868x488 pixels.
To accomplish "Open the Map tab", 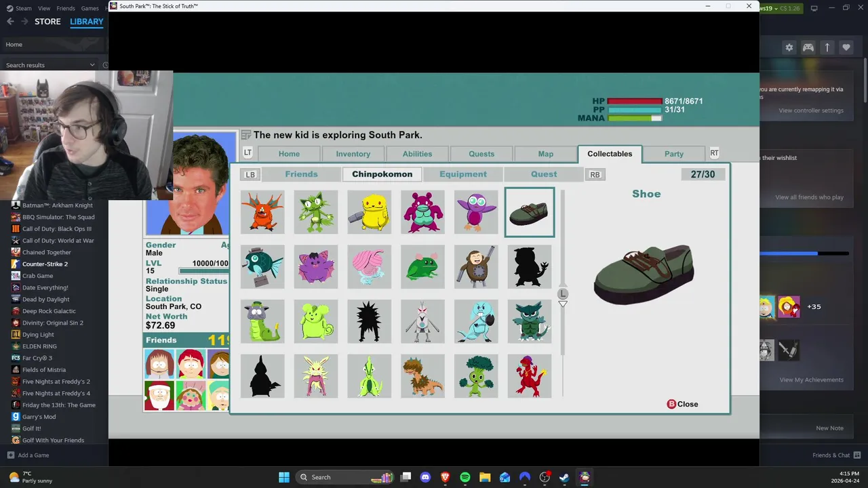I will (546, 154).
